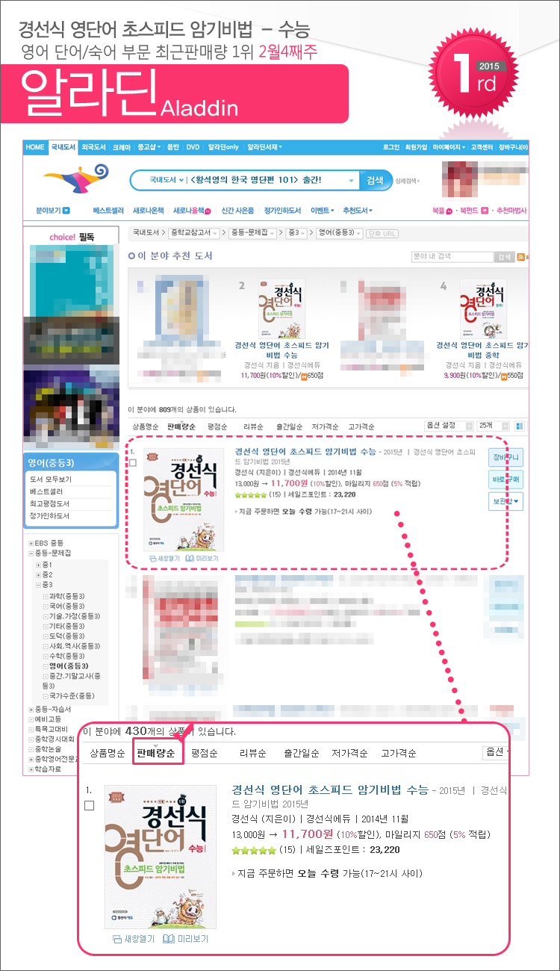
Task: Switch to grid view icon
Action: [x=520, y=426]
